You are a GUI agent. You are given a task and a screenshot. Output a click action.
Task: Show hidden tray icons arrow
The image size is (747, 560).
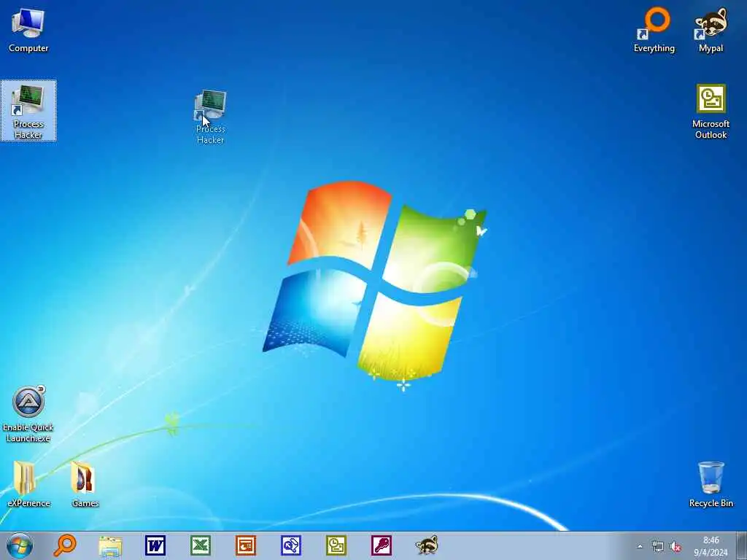[x=640, y=547]
